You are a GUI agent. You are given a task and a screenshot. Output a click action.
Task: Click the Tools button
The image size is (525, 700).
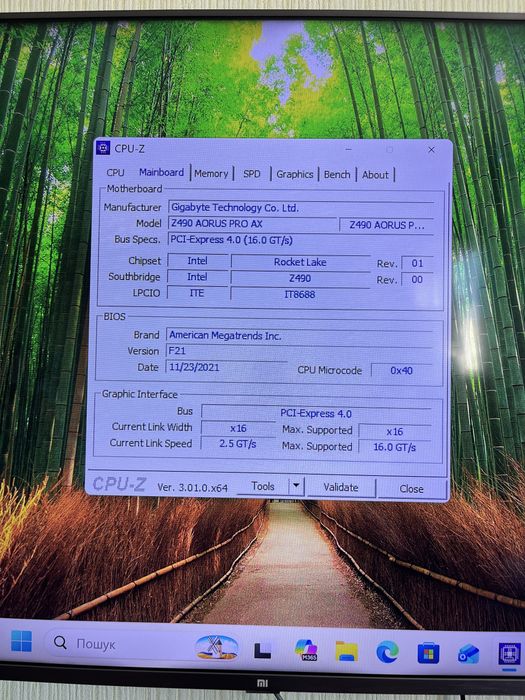coord(262,486)
